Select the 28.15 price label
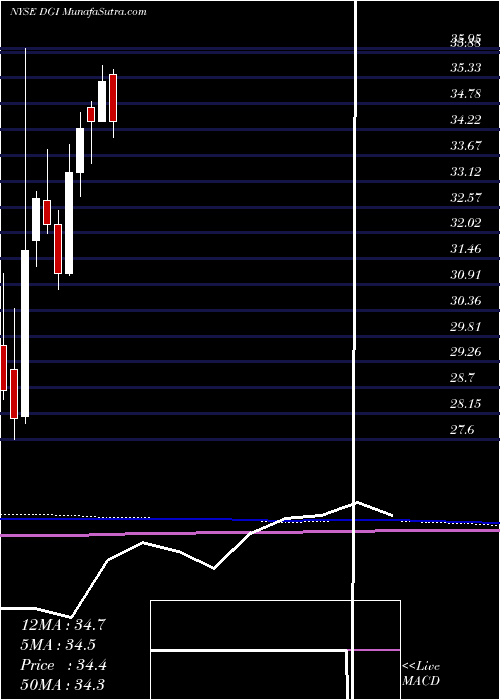 click(466, 404)
